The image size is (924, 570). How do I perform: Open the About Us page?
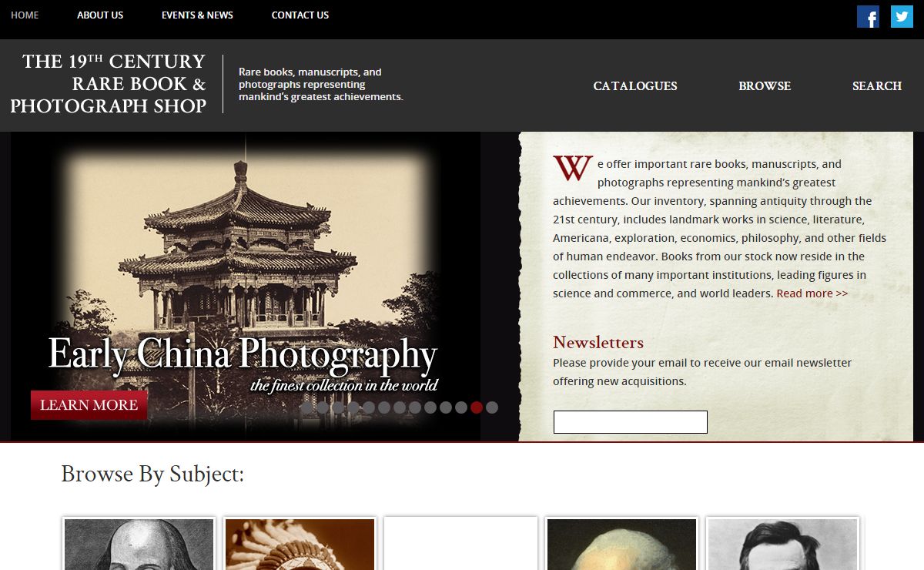100,15
